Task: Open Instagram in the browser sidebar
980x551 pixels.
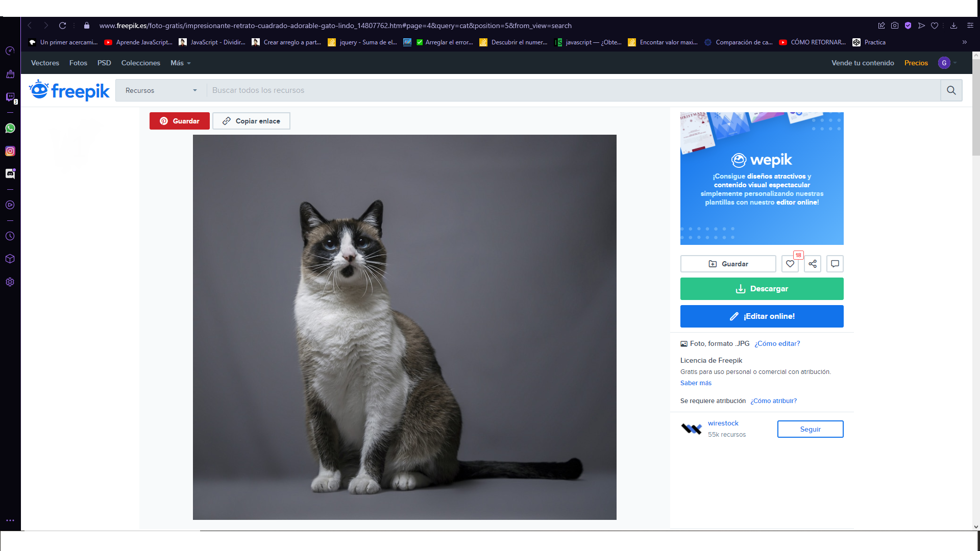Action: click(x=10, y=151)
